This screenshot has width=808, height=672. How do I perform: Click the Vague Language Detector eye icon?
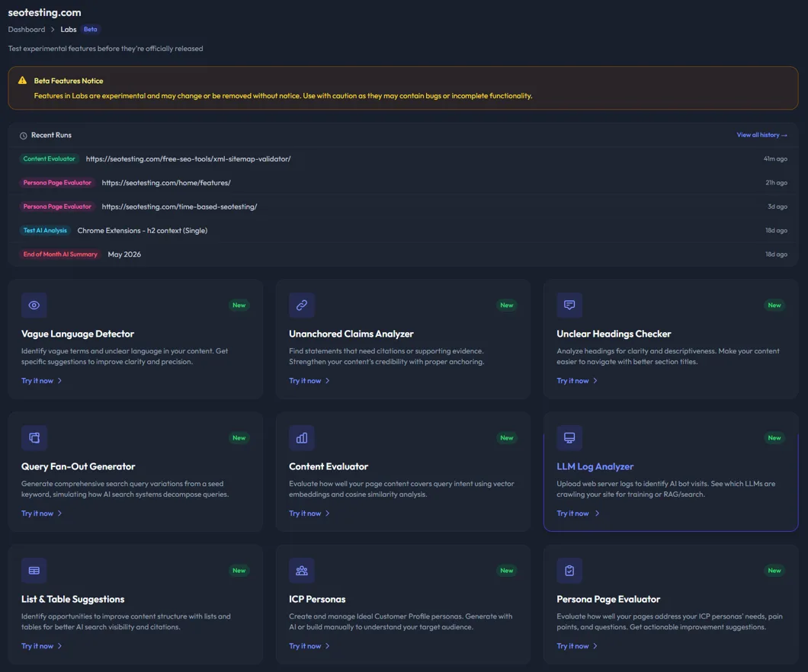(x=34, y=306)
